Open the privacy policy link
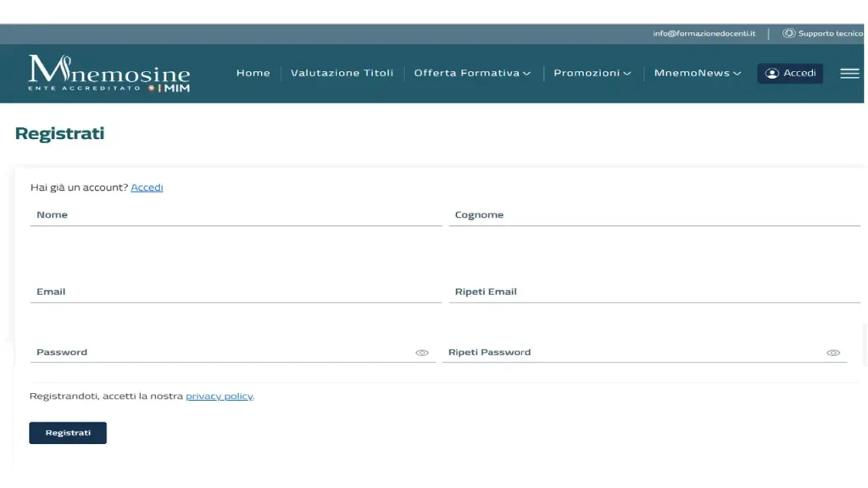The width and height of the screenshot is (868, 488). point(220,396)
